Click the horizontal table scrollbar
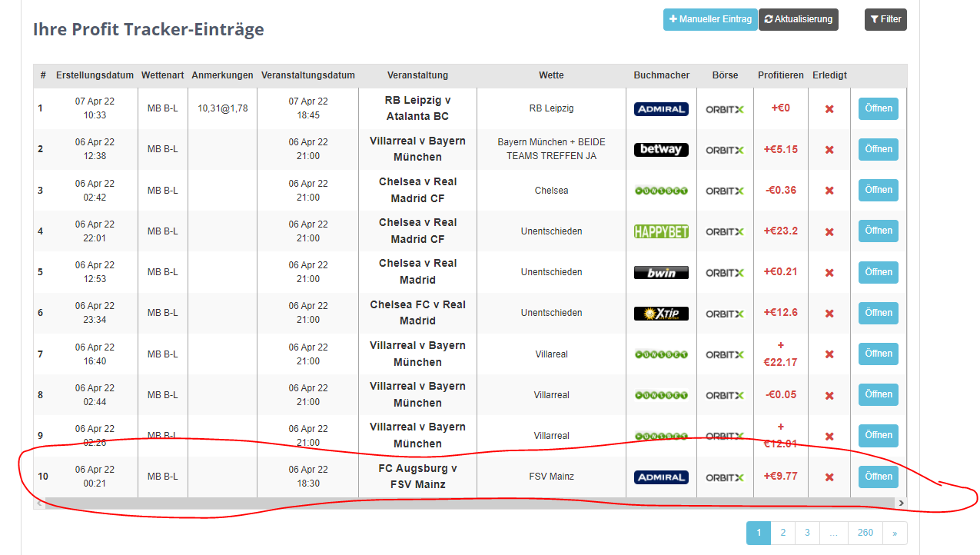 (x=470, y=503)
